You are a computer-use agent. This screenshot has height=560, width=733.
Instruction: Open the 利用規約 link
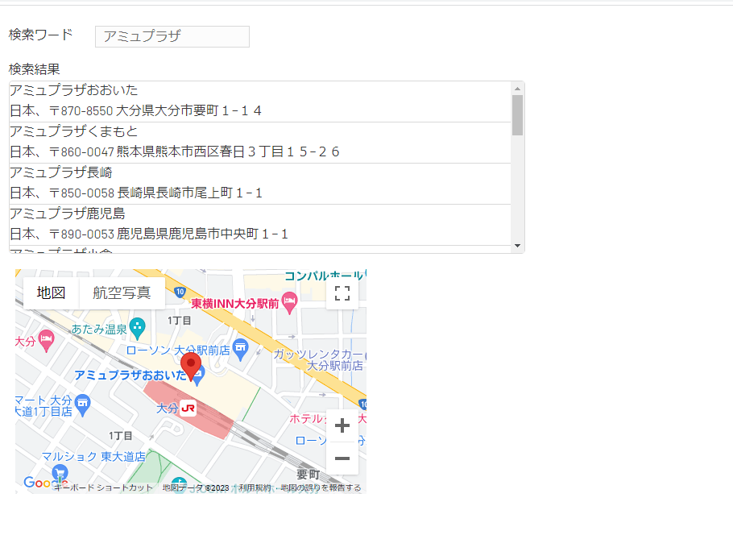[255, 487]
